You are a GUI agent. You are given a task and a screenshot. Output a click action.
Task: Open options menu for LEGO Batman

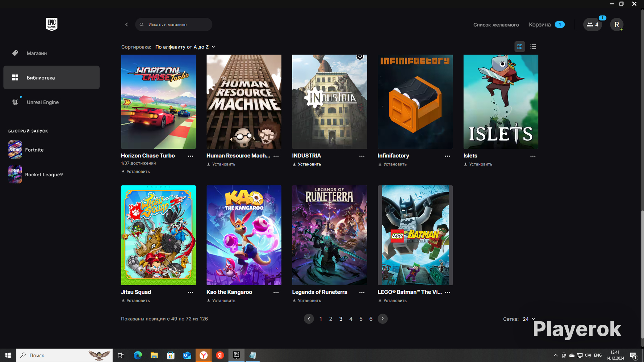point(447,292)
